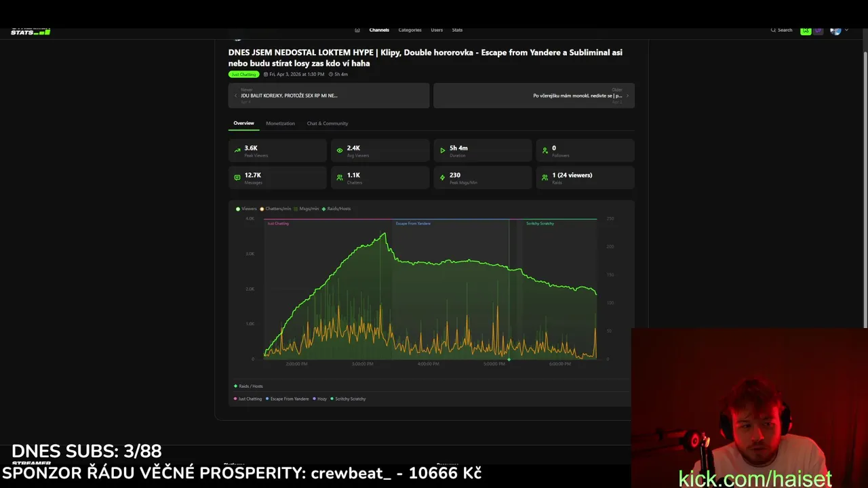The height and width of the screenshot is (488, 868).
Task: Click the Peak Msgs/Min lightning icon
Action: (x=442, y=178)
